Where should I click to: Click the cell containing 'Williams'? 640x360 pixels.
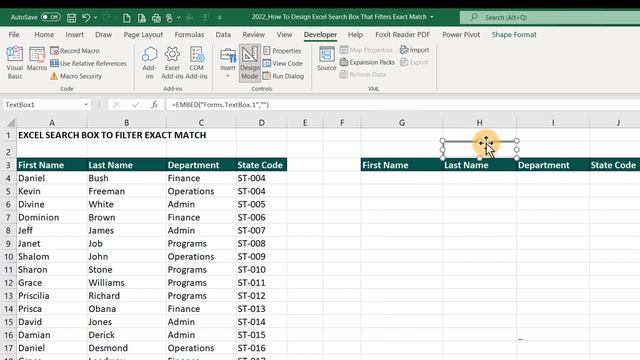127,282
